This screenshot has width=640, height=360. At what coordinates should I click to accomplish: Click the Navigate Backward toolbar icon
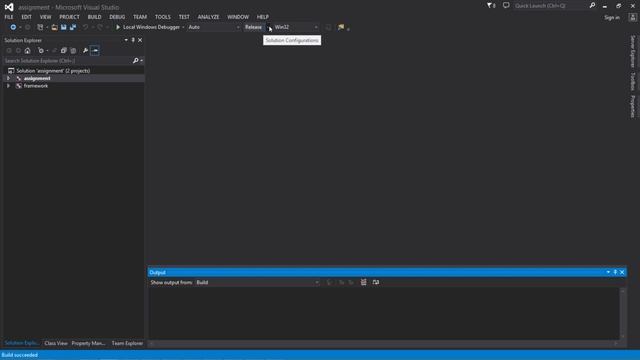pos(13,27)
